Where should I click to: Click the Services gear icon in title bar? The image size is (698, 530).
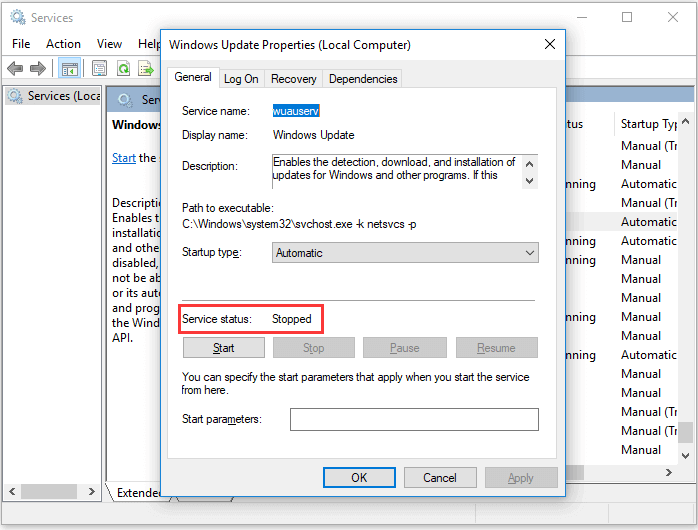[x=18, y=17]
